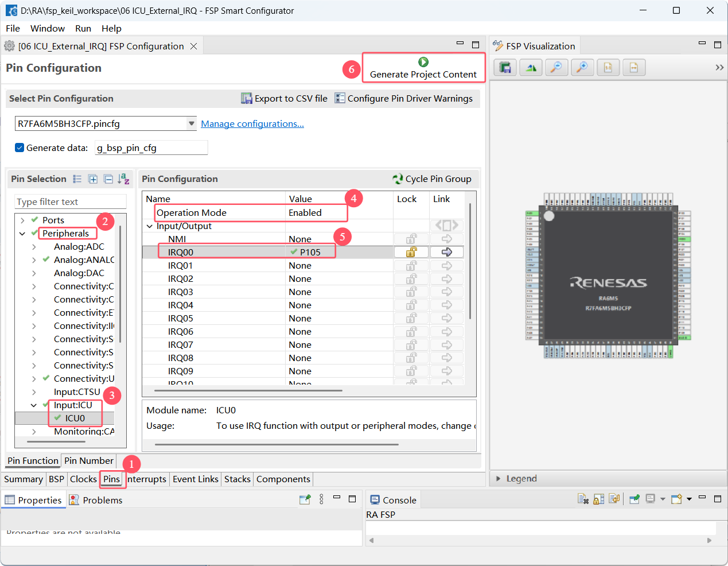Expand Input:CTSU node
Image resolution: width=728 pixels, height=566 pixels.
coord(34,392)
